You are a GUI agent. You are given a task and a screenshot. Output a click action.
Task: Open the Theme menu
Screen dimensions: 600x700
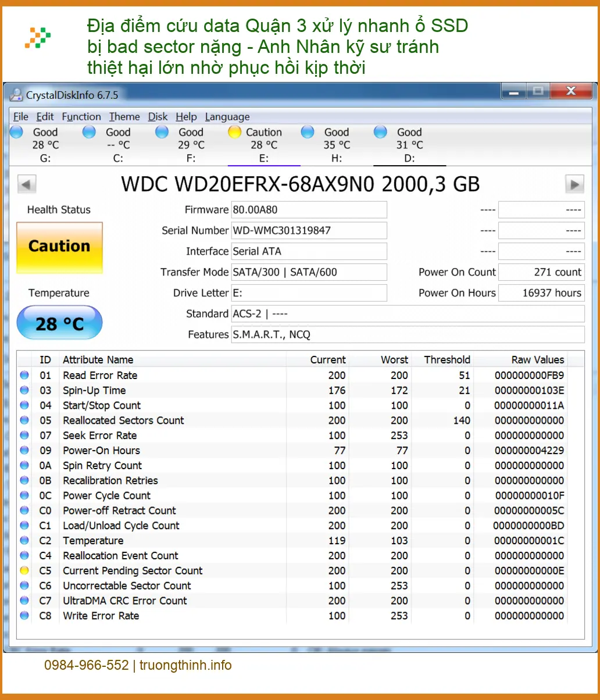tap(124, 116)
